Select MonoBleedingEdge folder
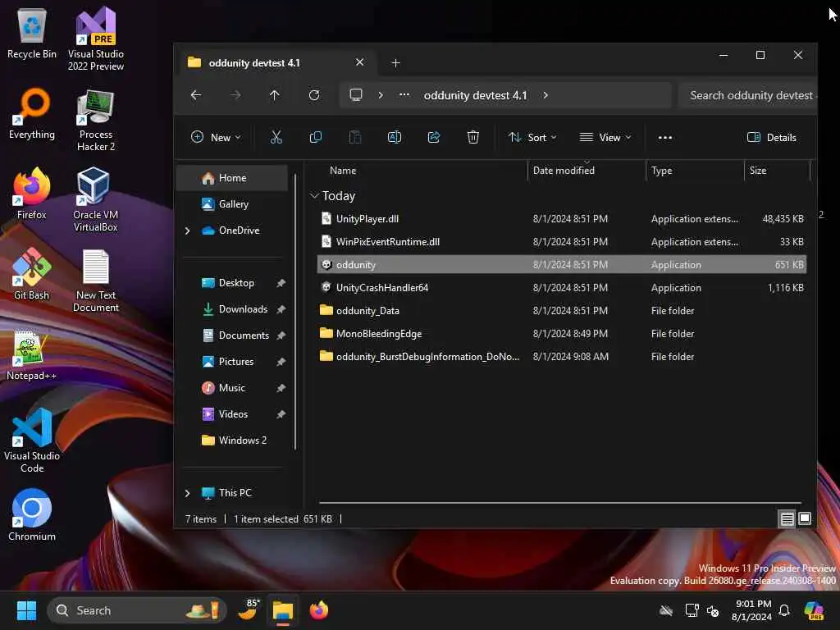Viewport: 840px width, 630px height. pyautogui.click(x=561, y=334)
